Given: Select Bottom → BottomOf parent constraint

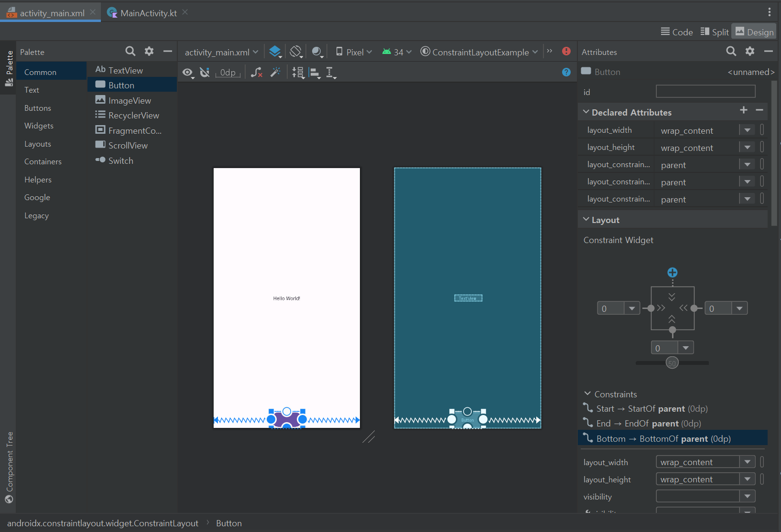Looking at the screenshot, I should pyautogui.click(x=673, y=438).
